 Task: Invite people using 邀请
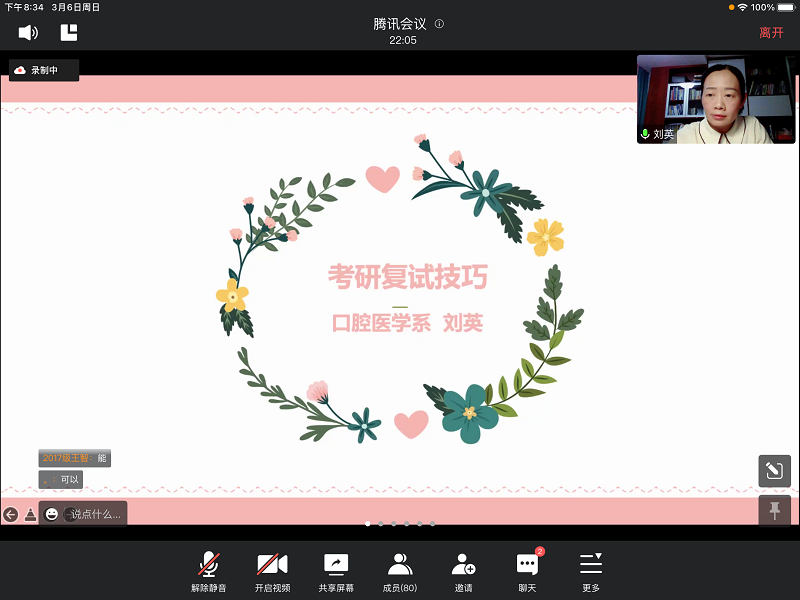point(463,572)
